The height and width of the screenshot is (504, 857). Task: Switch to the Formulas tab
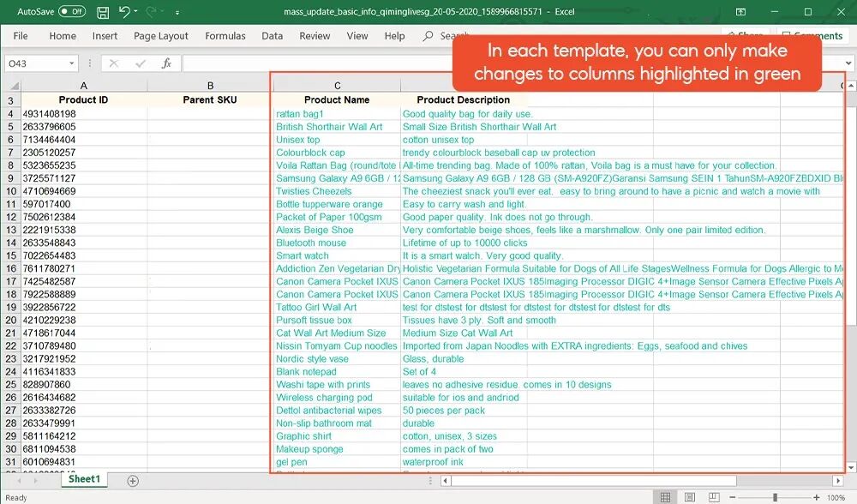pyautogui.click(x=225, y=35)
